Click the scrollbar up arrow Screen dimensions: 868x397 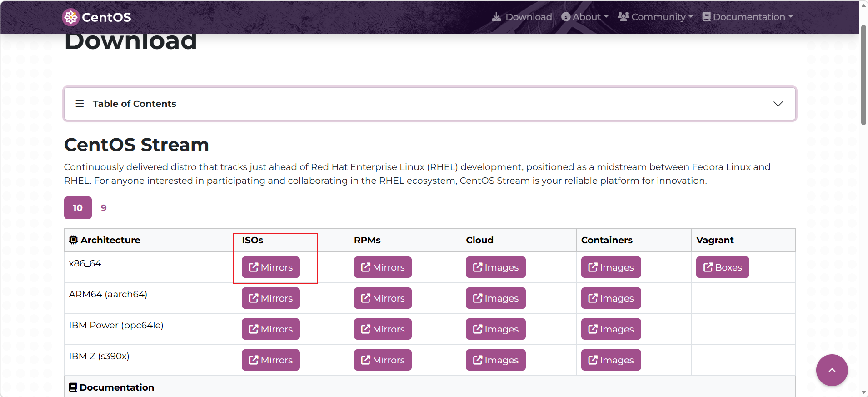coord(863,5)
